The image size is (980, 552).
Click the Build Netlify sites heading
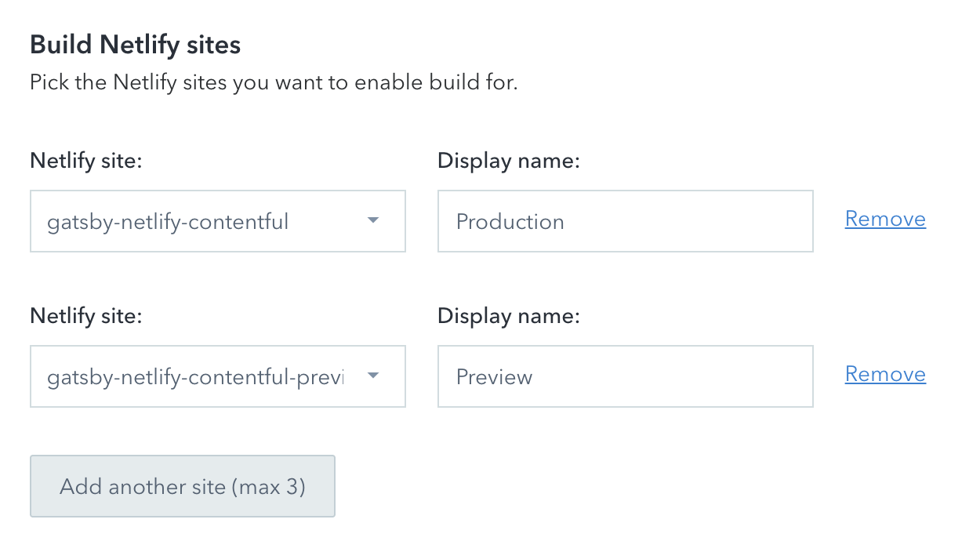pos(135,45)
